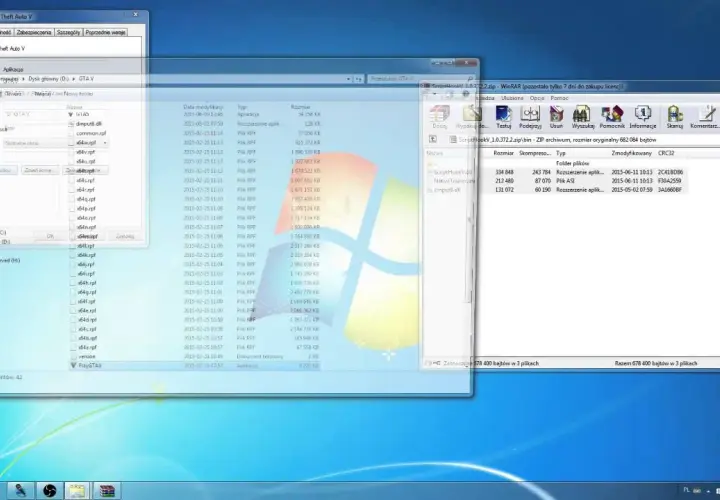720x500 pixels.
Task: Sort Explorer files by Data modyfikacji
Action: (x=203, y=107)
